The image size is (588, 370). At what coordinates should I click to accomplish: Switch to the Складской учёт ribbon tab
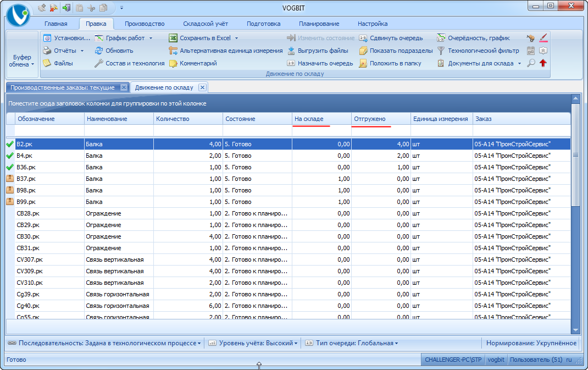pyautogui.click(x=206, y=24)
